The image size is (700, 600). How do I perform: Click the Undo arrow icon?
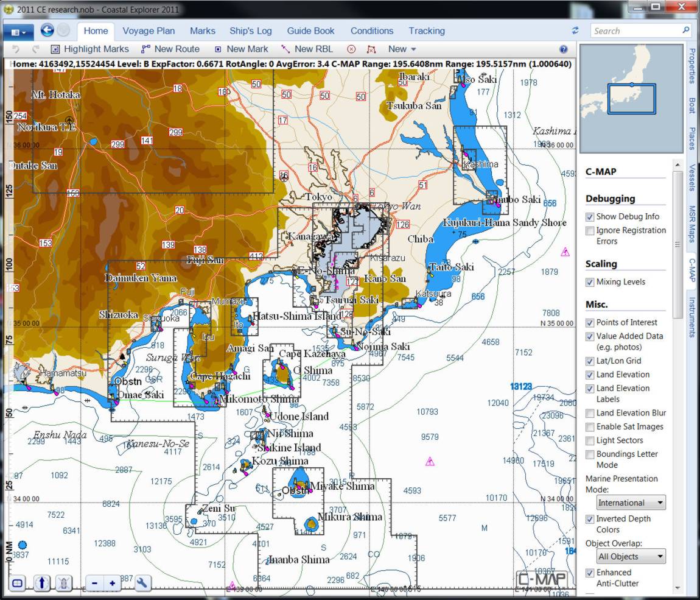16,49
